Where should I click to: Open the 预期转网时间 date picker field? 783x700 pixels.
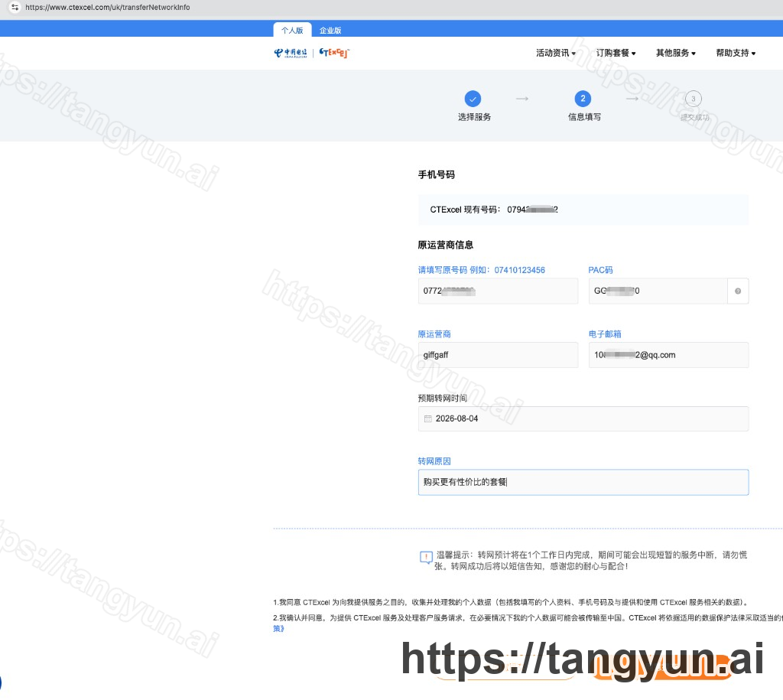pyautogui.click(x=583, y=418)
